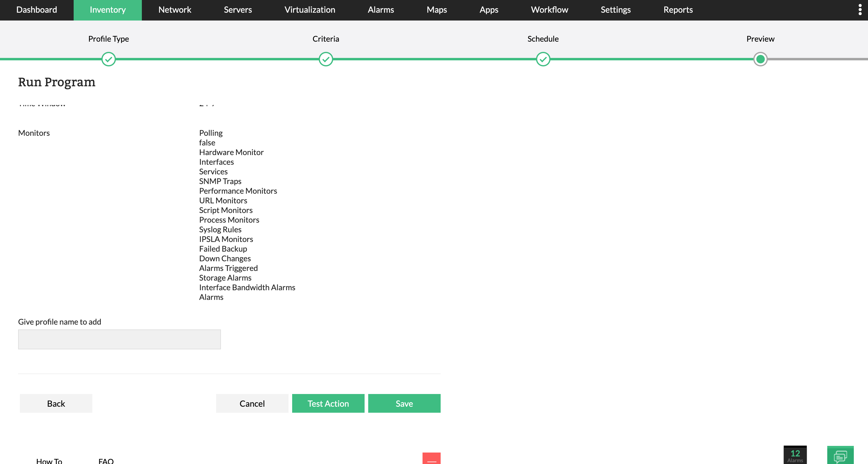The width and height of the screenshot is (868, 464).
Task: Click the Schedule step checkmark icon
Action: pos(543,59)
